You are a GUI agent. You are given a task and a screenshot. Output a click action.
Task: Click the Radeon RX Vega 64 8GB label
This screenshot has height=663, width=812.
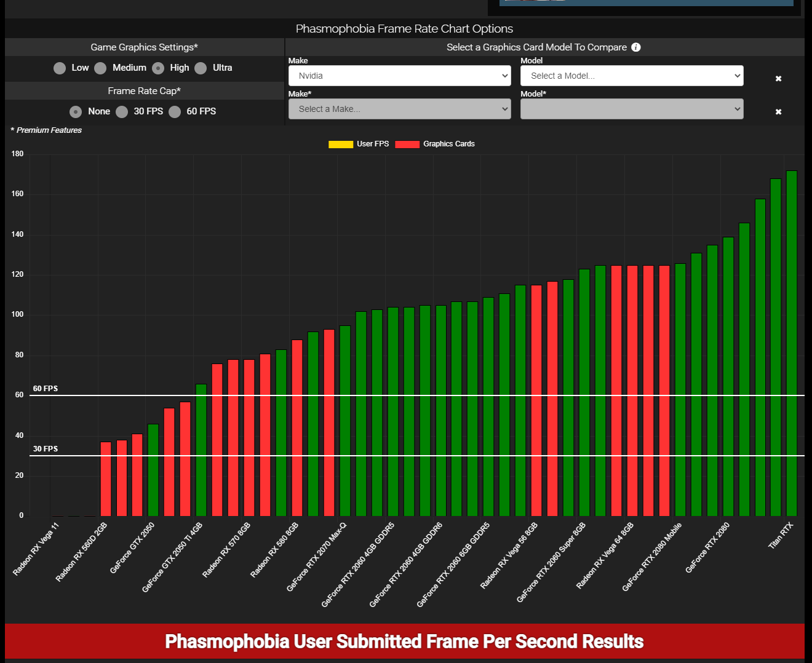point(605,556)
